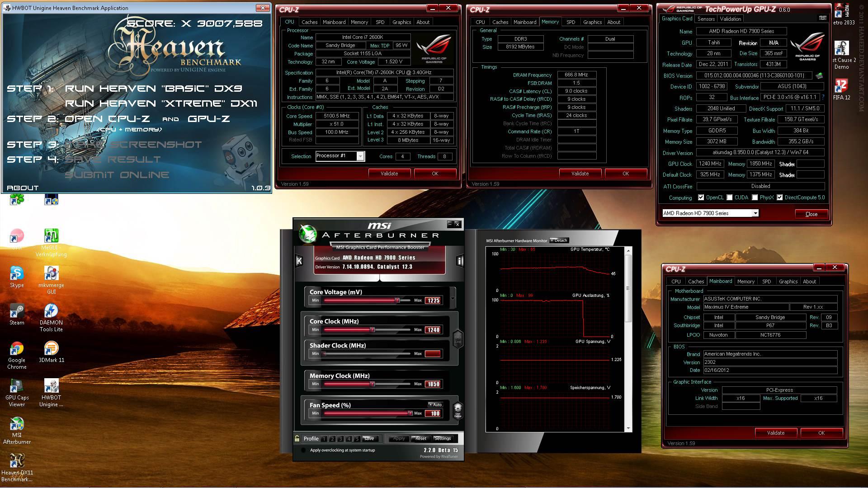This screenshot has width=868, height=488.
Task: Select profile slot 1 in Afterburner
Action: (324, 439)
